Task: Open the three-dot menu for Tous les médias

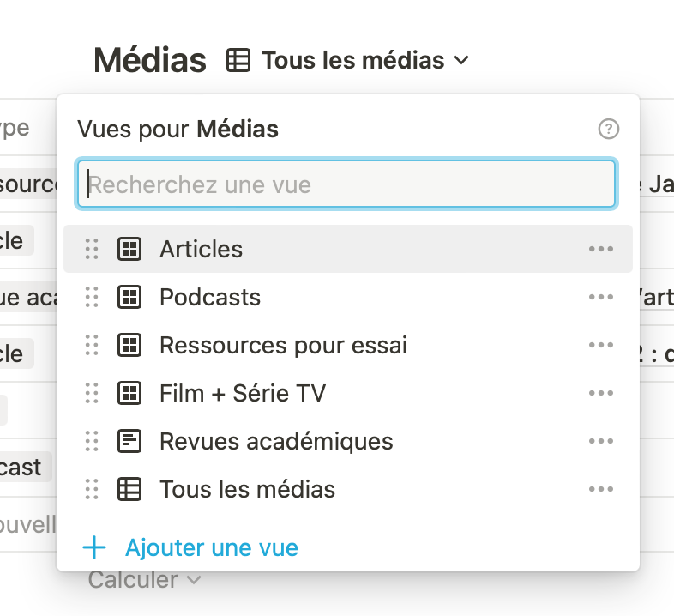Action: tap(600, 489)
